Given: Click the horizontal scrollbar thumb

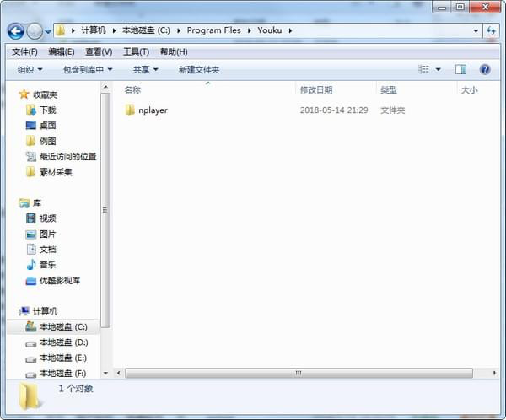Looking at the screenshot, I should (x=299, y=373).
